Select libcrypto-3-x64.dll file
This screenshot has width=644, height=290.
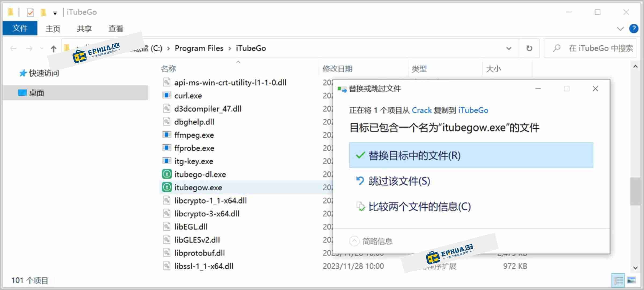coord(207,213)
